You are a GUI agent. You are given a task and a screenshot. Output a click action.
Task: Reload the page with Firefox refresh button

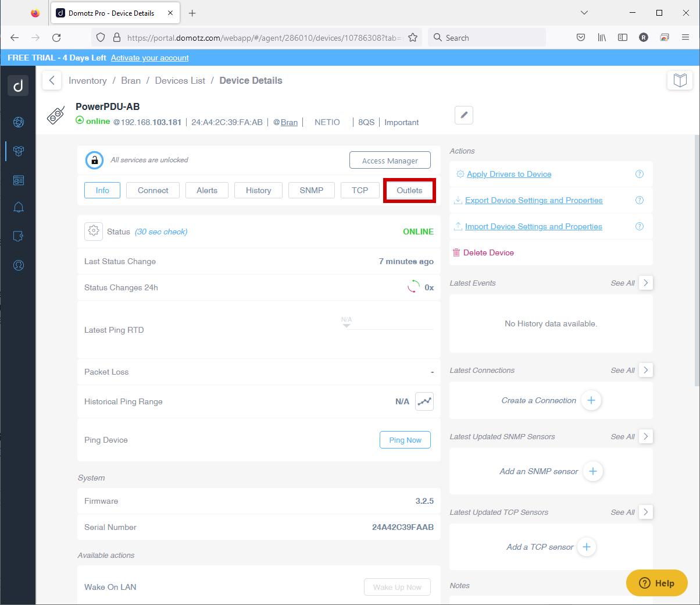click(x=56, y=37)
